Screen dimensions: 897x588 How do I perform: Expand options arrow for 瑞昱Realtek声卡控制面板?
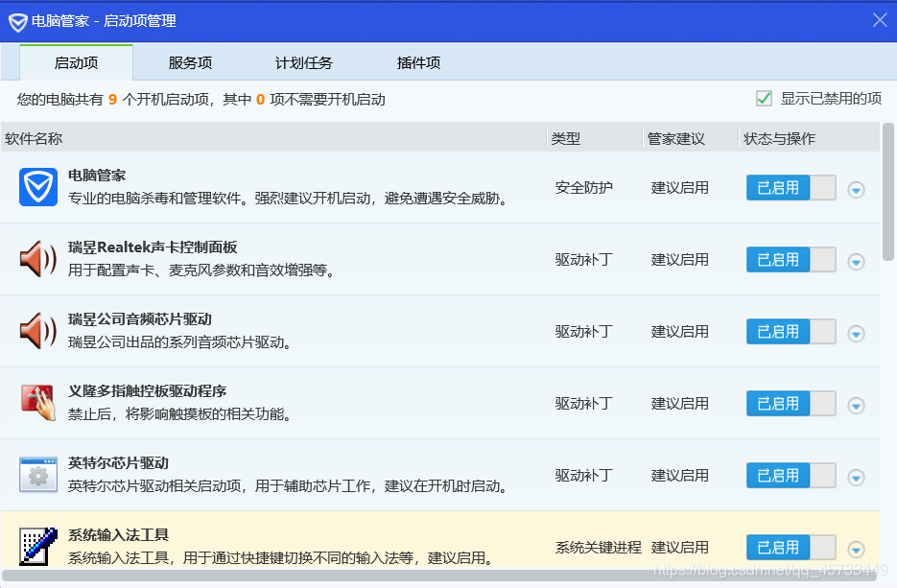[x=856, y=262]
